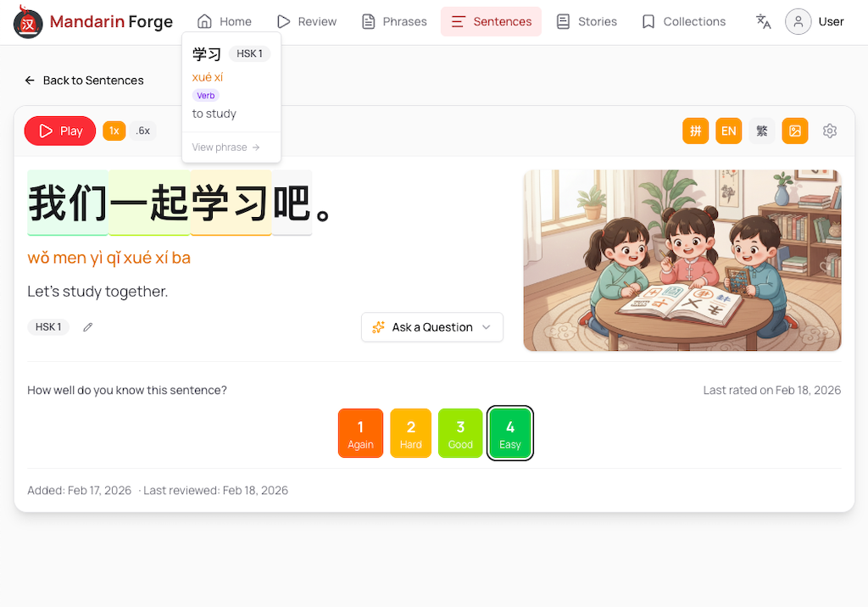
Task: Open the settings gear icon
Action: point(829,131)
